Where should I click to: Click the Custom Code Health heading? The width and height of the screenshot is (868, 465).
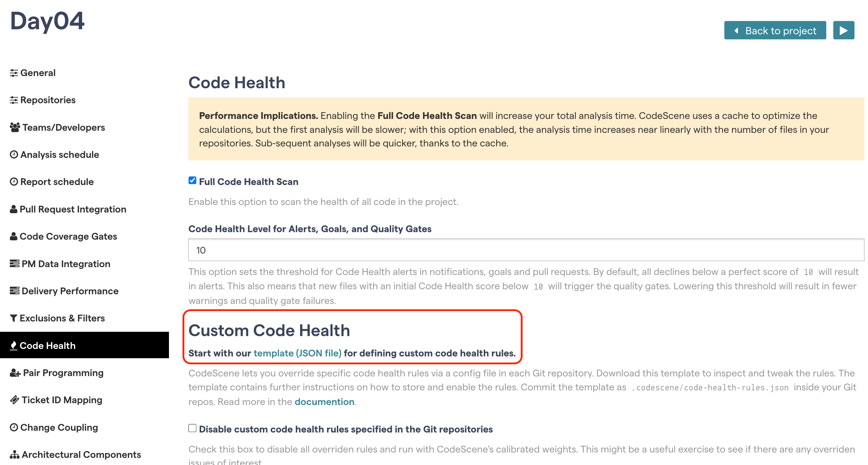269,330
